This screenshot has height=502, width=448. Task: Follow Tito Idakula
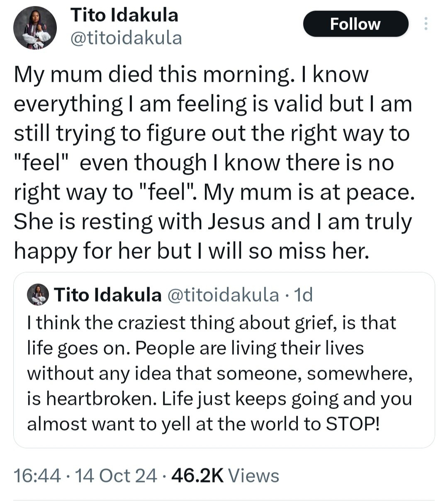tap(355, 24)
